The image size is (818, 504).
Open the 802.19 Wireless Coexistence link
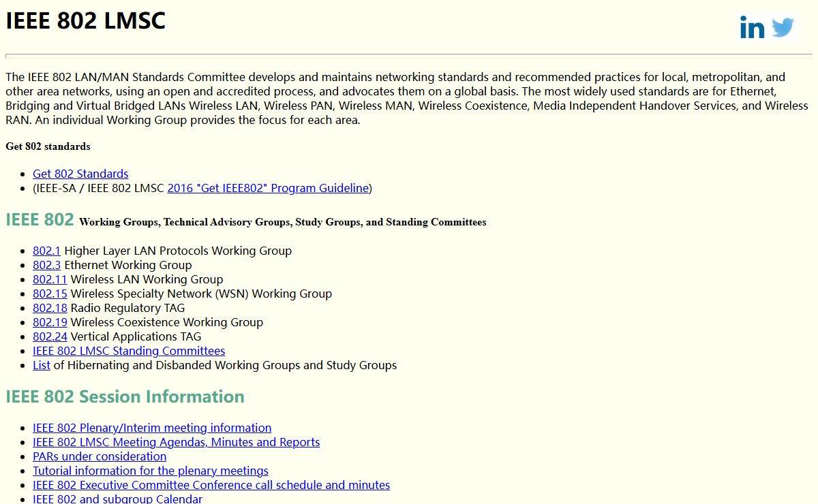pyautogui.click(x=50, y=322)
